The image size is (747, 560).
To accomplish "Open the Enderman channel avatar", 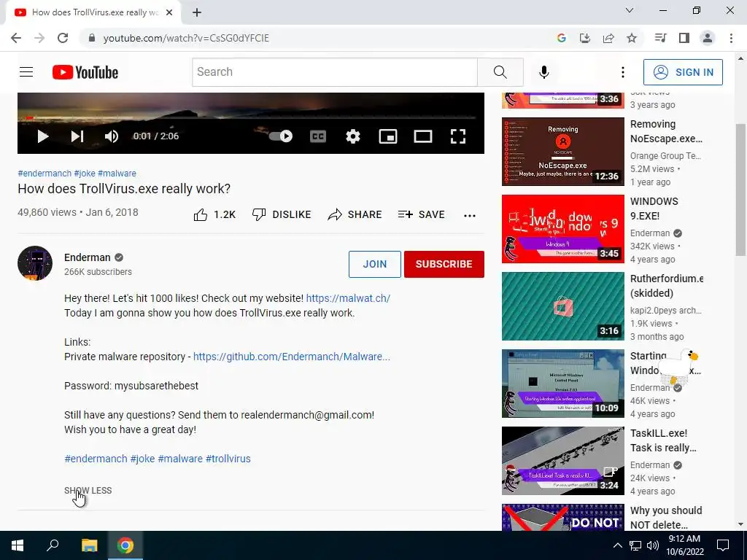I will pos(35,262).
